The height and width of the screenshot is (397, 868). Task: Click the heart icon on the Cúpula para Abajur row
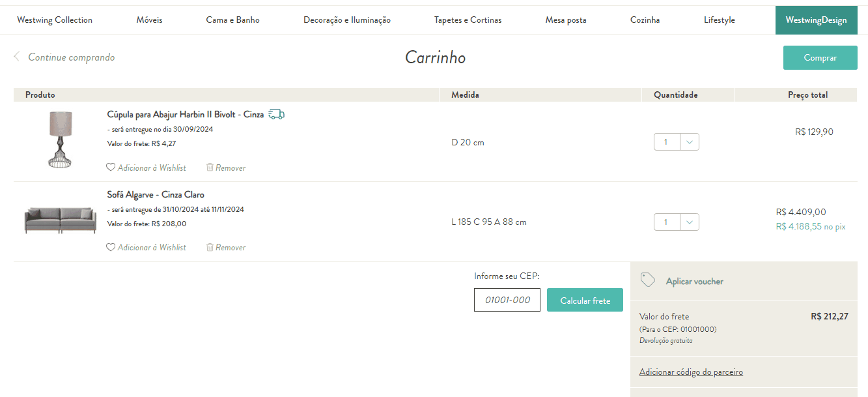point(111,168)
